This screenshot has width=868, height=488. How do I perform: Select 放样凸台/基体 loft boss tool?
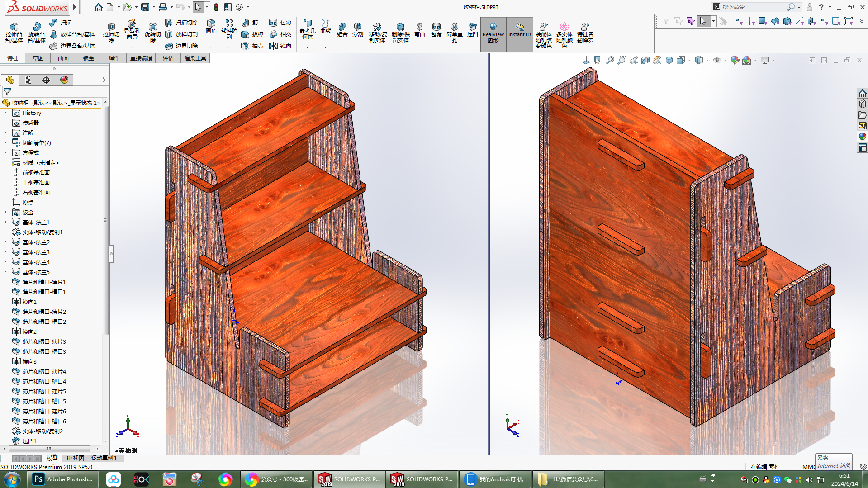pyautogui.click(x=72, y=34)
